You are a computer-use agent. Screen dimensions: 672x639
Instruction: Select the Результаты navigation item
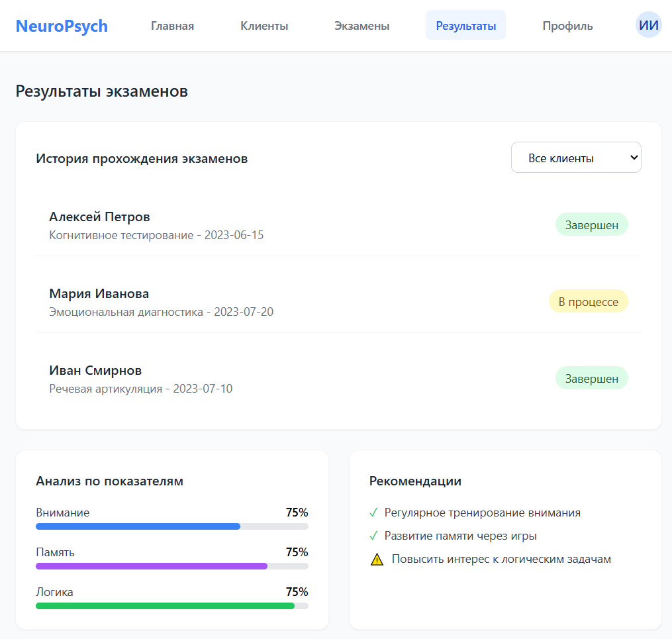click(x=465, y=25)
